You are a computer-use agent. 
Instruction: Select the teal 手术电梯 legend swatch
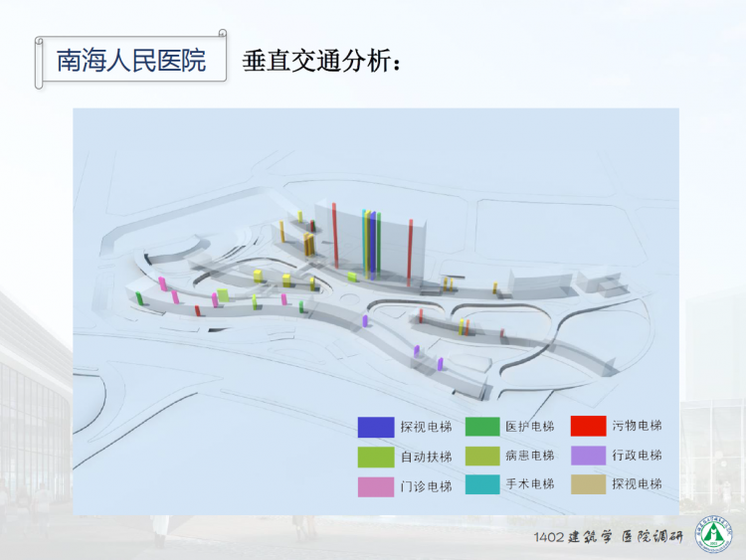pyautogui.click(x=482, y=484)
